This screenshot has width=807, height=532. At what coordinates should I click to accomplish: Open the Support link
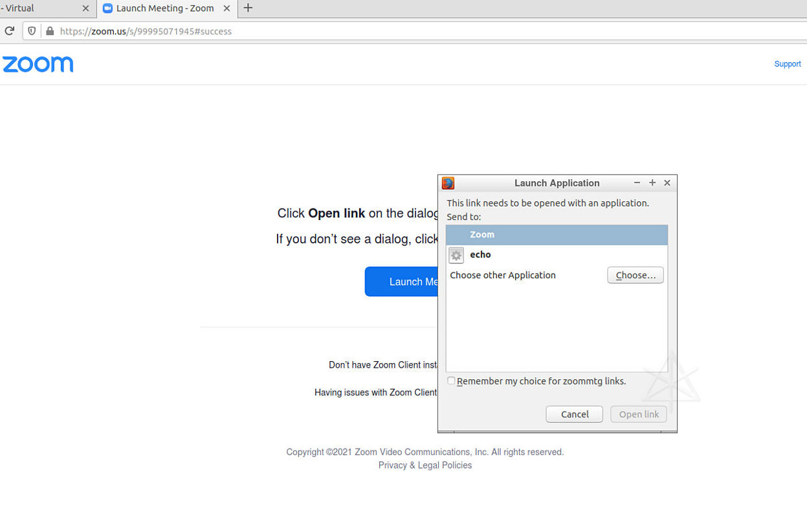click(x=787, y=64)
